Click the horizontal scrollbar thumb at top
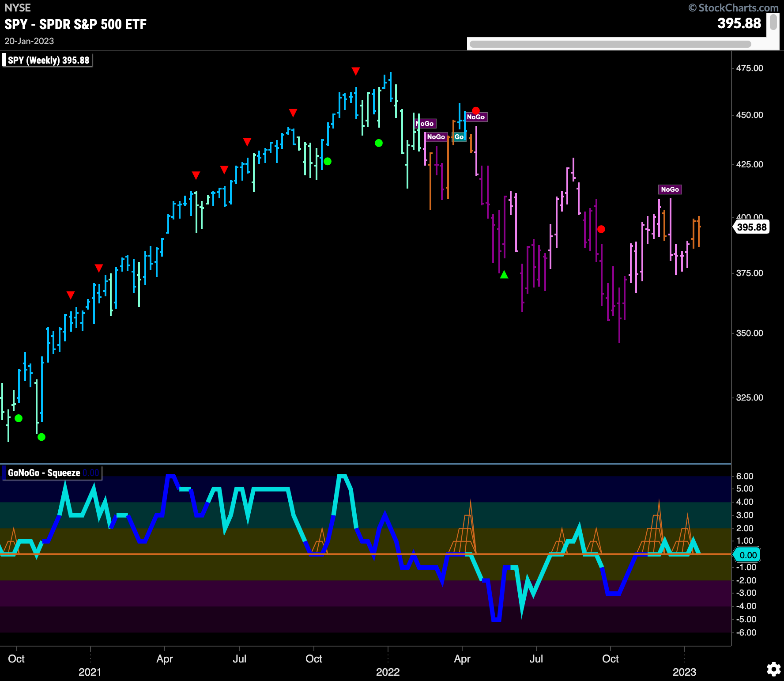This screenshot has height=681, width=784. click(610, 44)
